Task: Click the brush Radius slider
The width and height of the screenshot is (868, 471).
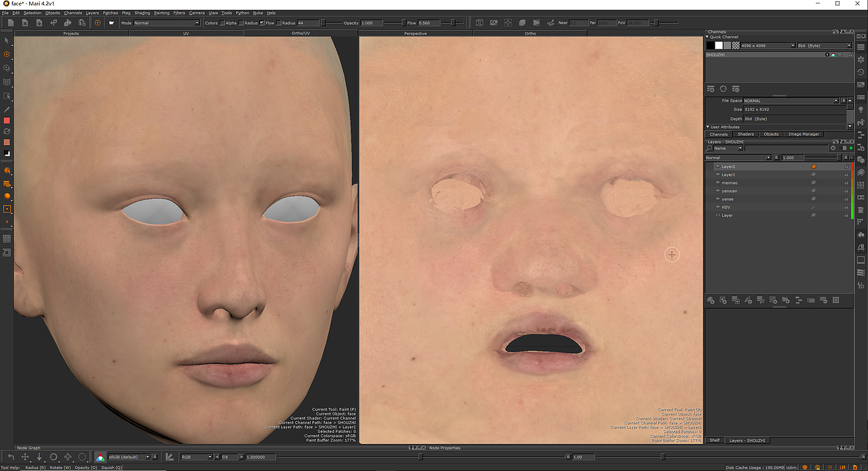Action: 331,23
